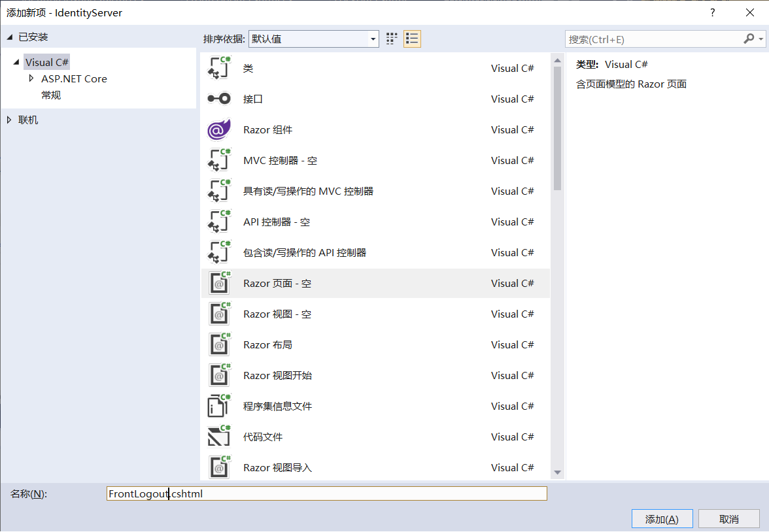Select API 控制器 - 空 template name
Screen dimensions: 769x532
pos(277,222)
